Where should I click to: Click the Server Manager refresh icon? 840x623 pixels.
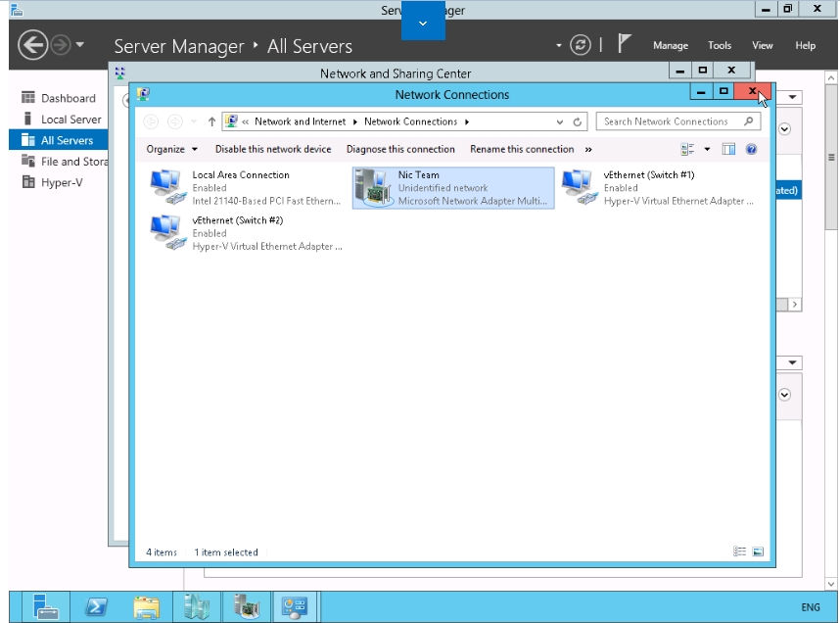581,45
